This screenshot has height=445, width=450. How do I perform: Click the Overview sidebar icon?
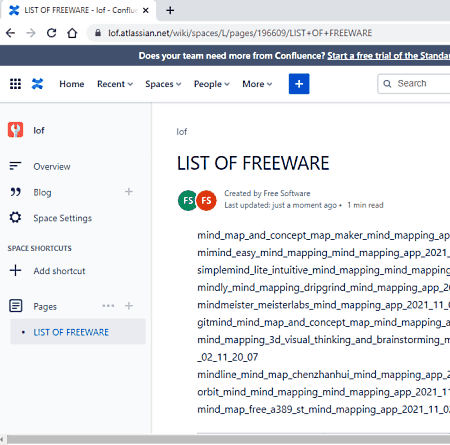click(15, 166)
